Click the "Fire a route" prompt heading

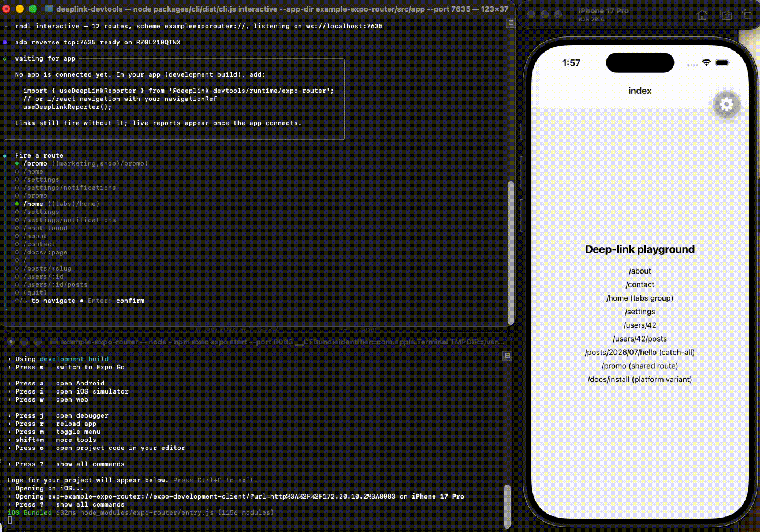39,155
